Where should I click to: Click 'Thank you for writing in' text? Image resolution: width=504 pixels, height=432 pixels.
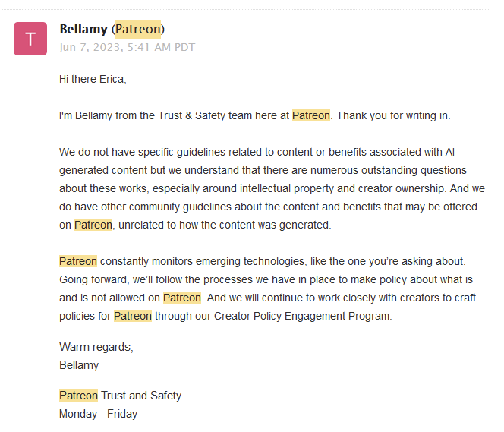click(x=393, y=115)
